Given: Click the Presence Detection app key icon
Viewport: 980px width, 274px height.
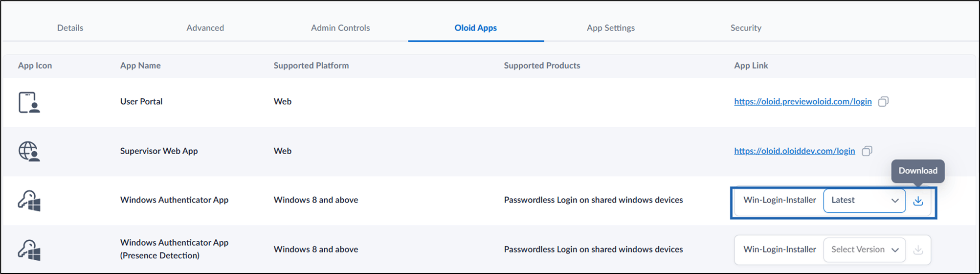Looking at the screenshot, I should point(29,250).
